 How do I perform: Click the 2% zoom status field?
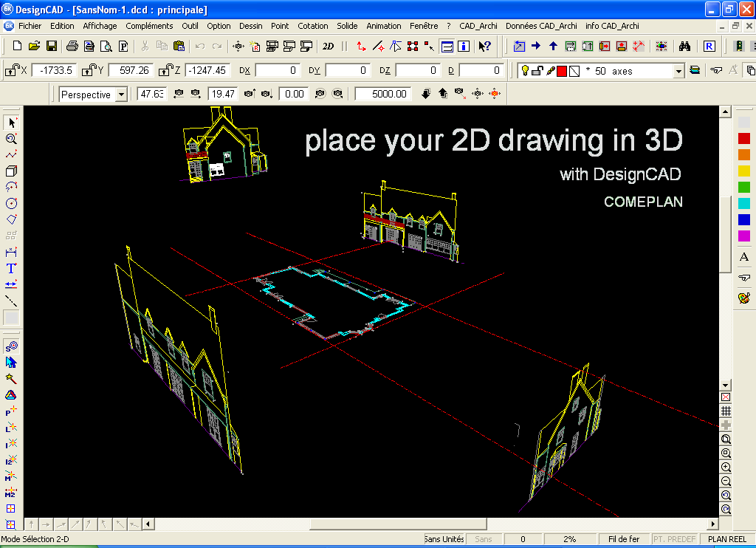point(569,539)
